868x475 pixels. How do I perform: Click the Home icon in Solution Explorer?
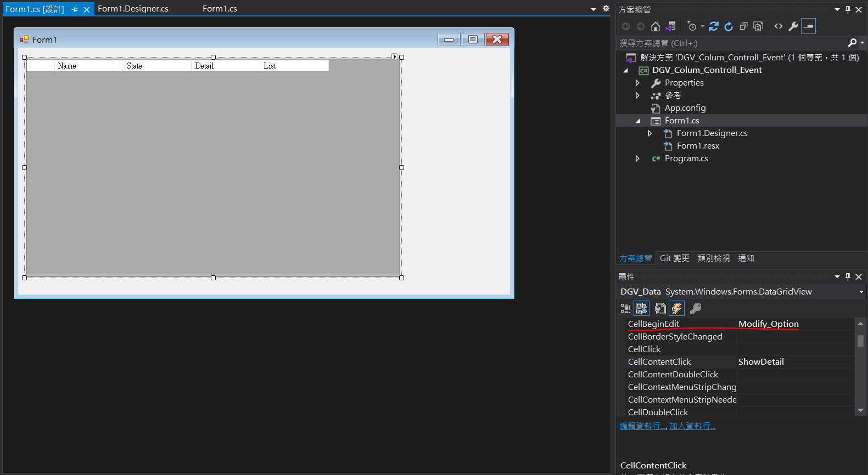pos(656,26)
